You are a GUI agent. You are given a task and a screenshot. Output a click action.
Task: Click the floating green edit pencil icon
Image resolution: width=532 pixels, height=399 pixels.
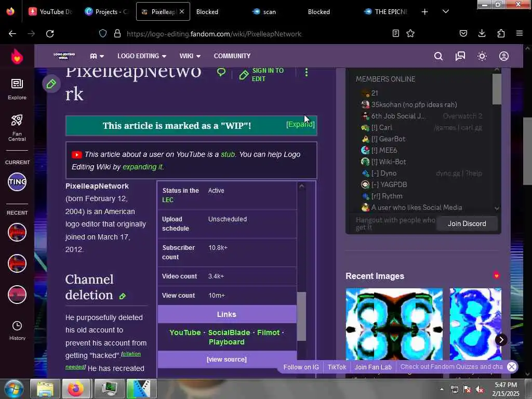[x=51, y=84]
